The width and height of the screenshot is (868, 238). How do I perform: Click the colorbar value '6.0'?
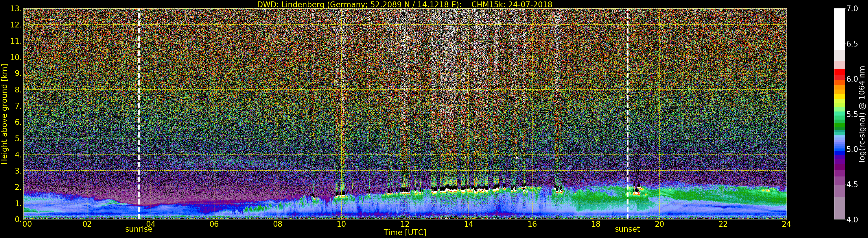pos(852,79)
